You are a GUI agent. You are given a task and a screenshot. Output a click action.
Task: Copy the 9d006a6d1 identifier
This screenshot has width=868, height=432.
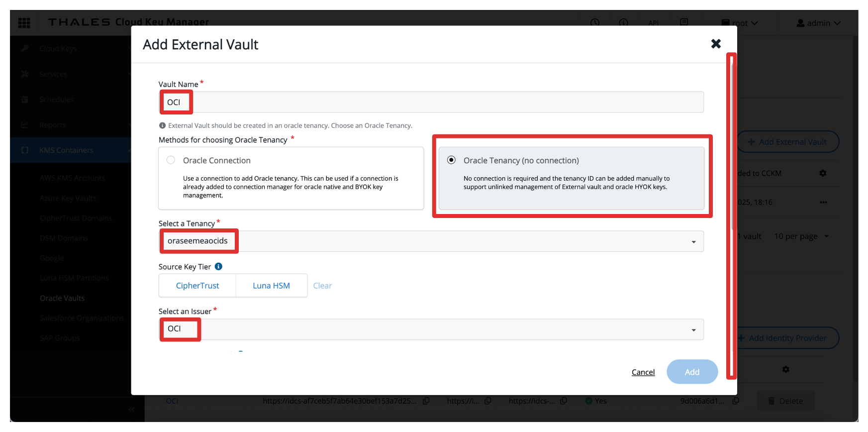[x=736, y=401]
